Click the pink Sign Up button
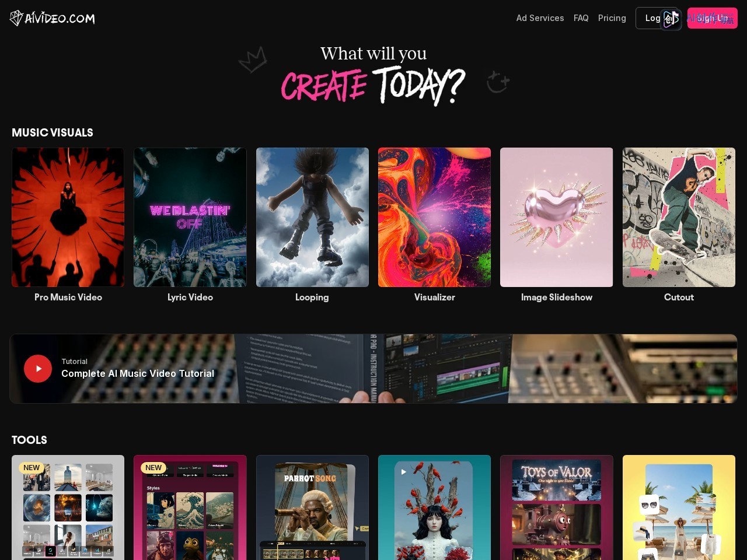Screen dimensions: 747x560 (712, 18)
